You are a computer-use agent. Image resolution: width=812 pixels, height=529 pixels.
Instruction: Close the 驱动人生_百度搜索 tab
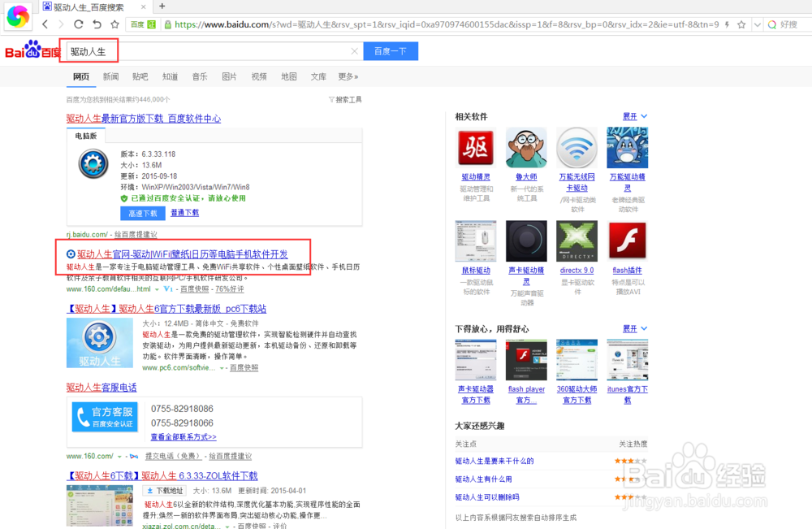click(144, 7)
